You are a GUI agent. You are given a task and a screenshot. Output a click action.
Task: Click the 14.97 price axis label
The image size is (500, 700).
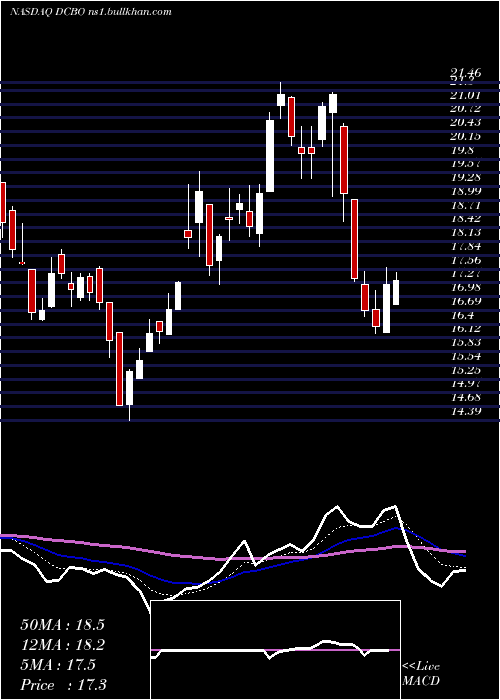[466, 383]
